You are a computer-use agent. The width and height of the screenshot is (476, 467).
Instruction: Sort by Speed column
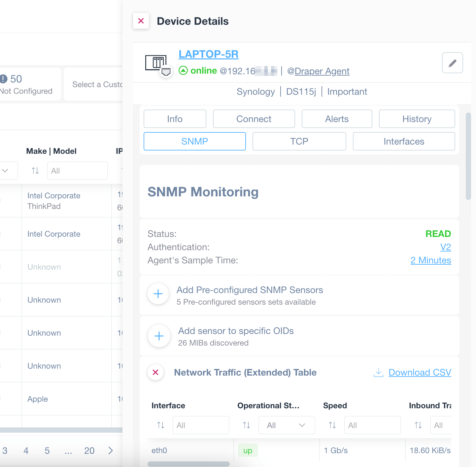pos(332,425)
